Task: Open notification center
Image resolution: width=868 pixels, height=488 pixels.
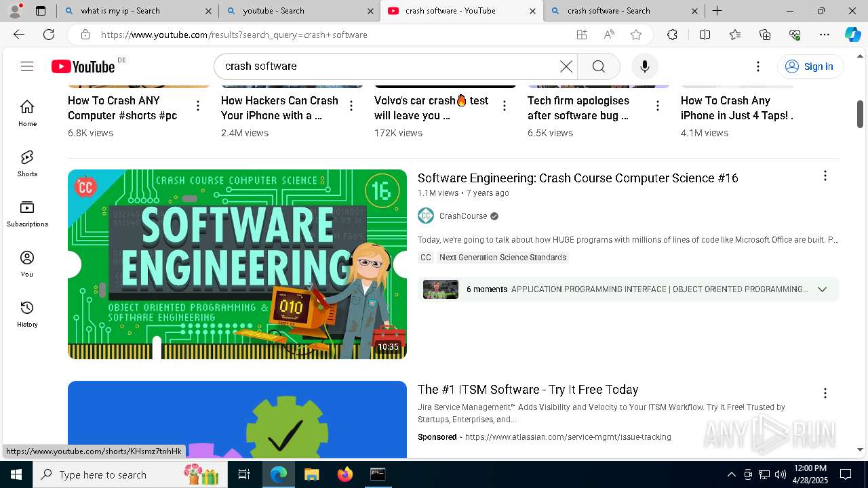Action: [846, 474]
